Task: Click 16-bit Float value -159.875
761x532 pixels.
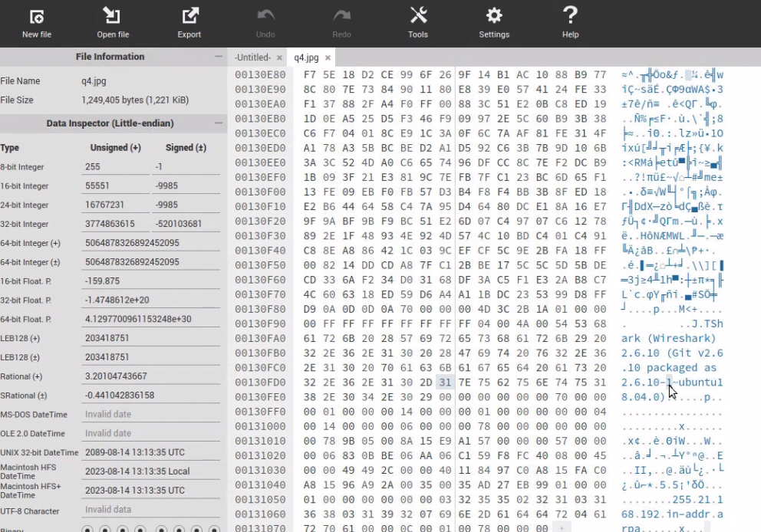Action: (x=150, y=281)
